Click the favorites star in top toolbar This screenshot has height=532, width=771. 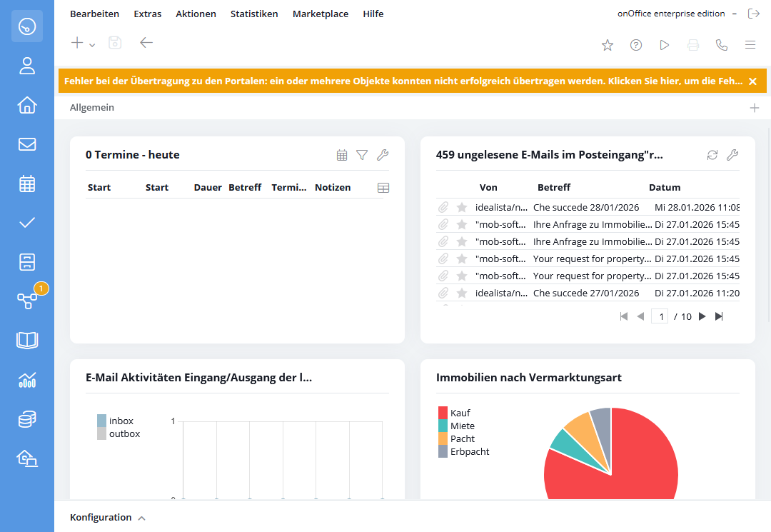[608, 45]
